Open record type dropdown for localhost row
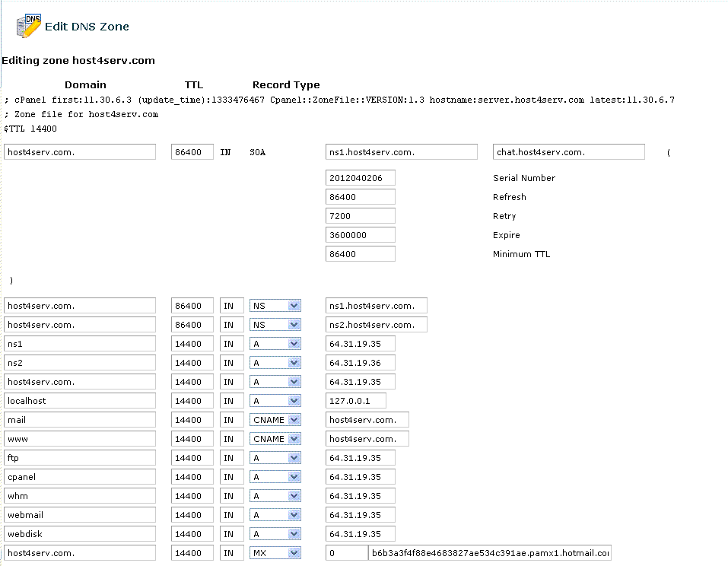Viewport: 728px width, 566px height. (275, 401)
